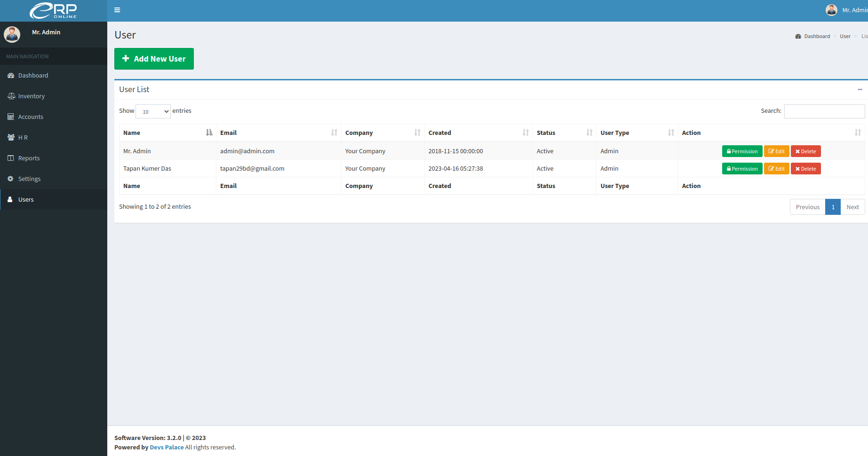Collapse the User List panel
This screenshot has height=456, width=868.
tap(860, 89)
